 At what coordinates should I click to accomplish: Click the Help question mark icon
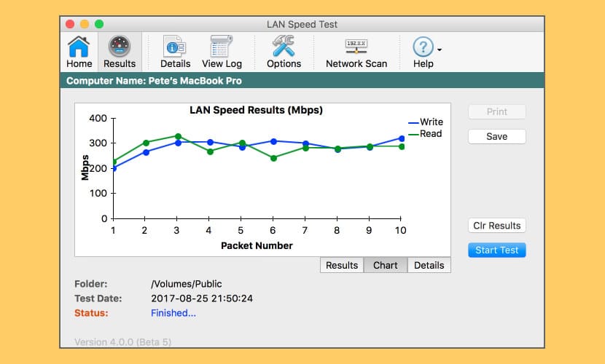[x=423, y=47]
